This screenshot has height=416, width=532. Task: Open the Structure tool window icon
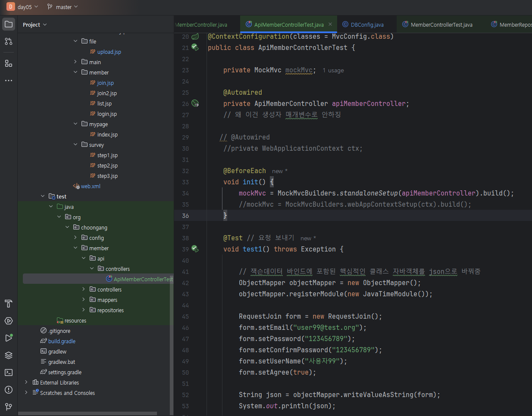(9, 63)
